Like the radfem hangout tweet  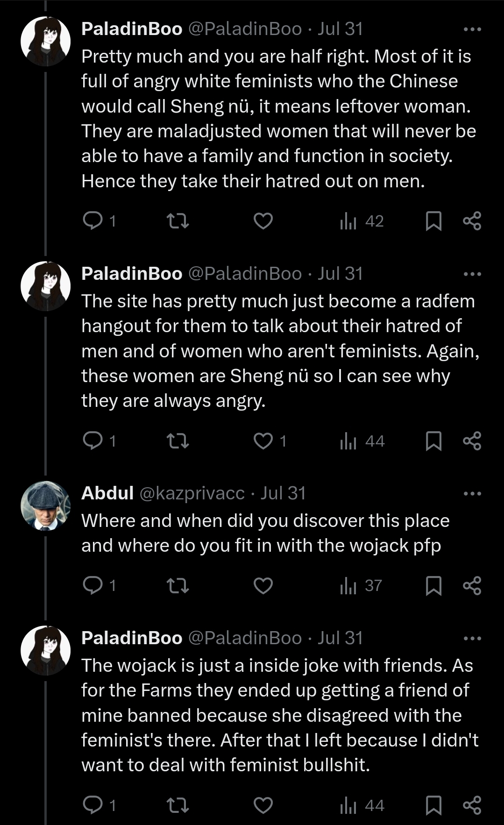263,441
